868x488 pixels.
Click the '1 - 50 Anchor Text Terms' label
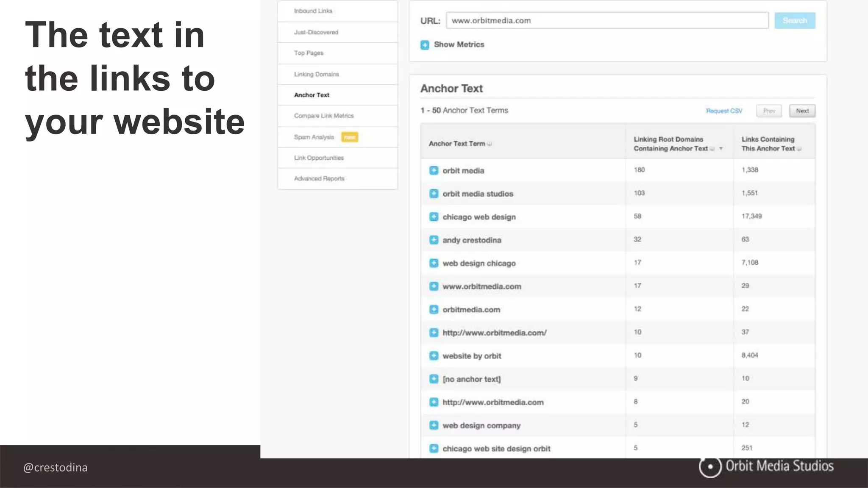(x=464, y=110)
